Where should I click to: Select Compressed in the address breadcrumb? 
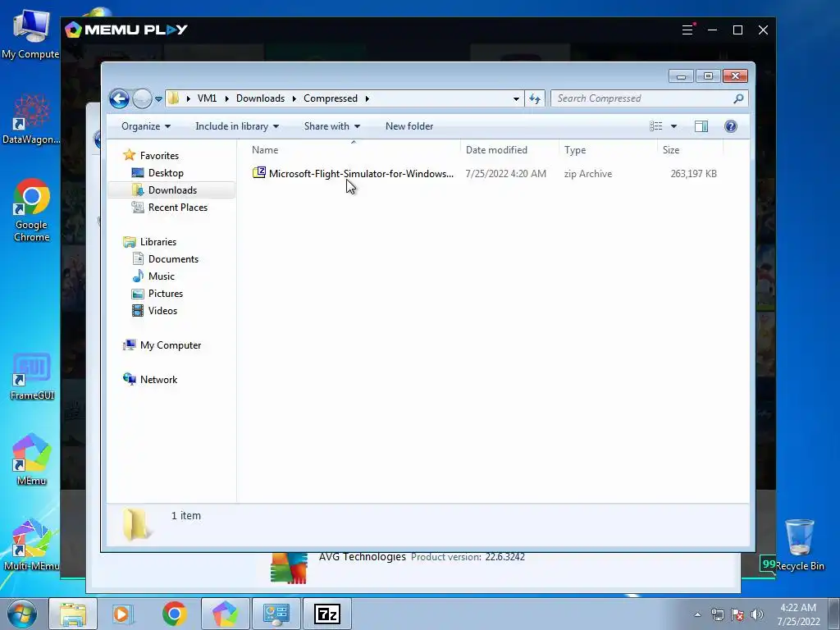click(x=331, y=98)
